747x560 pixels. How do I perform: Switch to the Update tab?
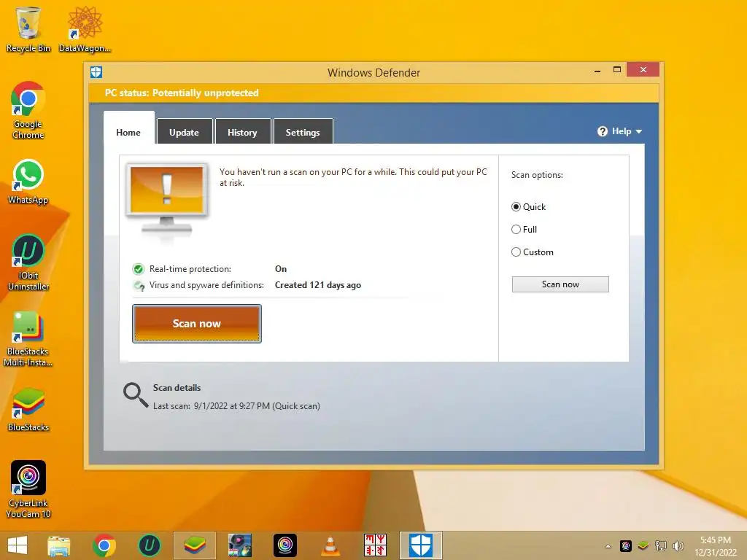pos(185,133)
